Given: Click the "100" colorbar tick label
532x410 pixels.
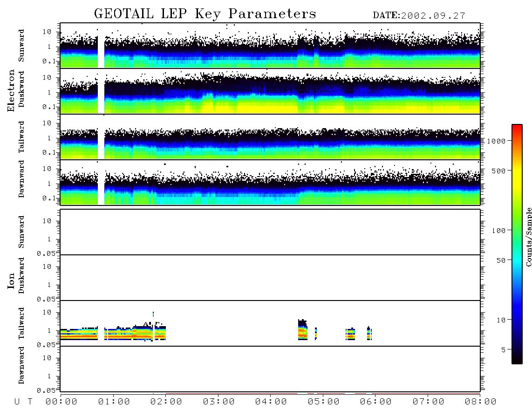Looking at the screenshot, I should point(499,231).
